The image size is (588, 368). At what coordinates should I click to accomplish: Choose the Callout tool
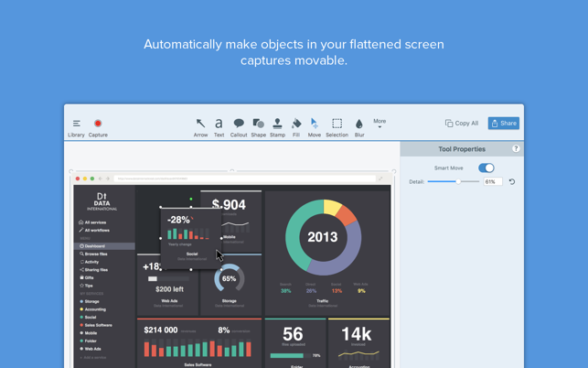coord(239,127)
